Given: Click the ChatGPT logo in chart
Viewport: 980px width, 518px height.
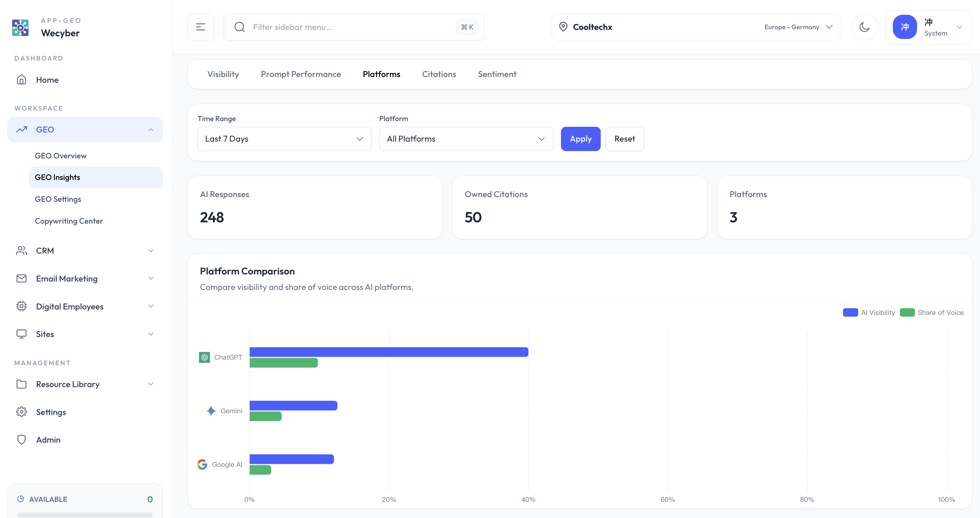Looking at the screenshot, I should click(x=204, y=357).
